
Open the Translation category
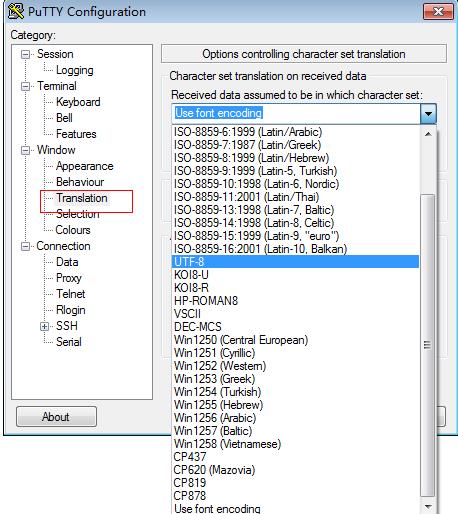click(x=82, y=198)
